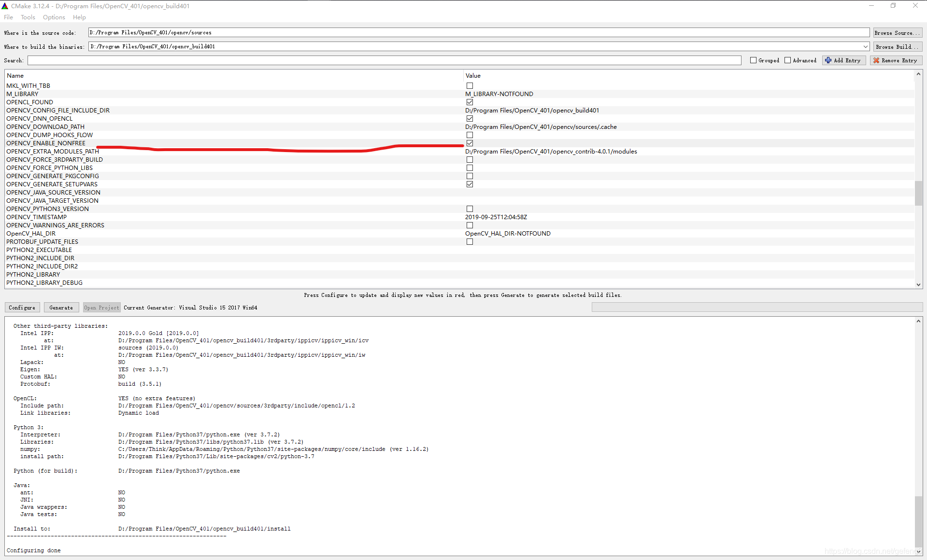Screen dimensions: 927x560
Task: Open the File menu
Action: point(9,17)
